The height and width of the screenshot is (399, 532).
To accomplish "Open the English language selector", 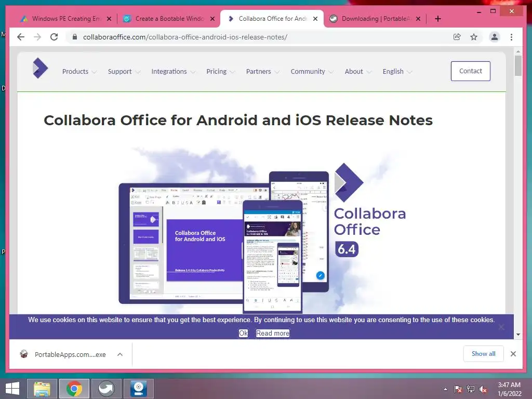I will click(397, 72).
